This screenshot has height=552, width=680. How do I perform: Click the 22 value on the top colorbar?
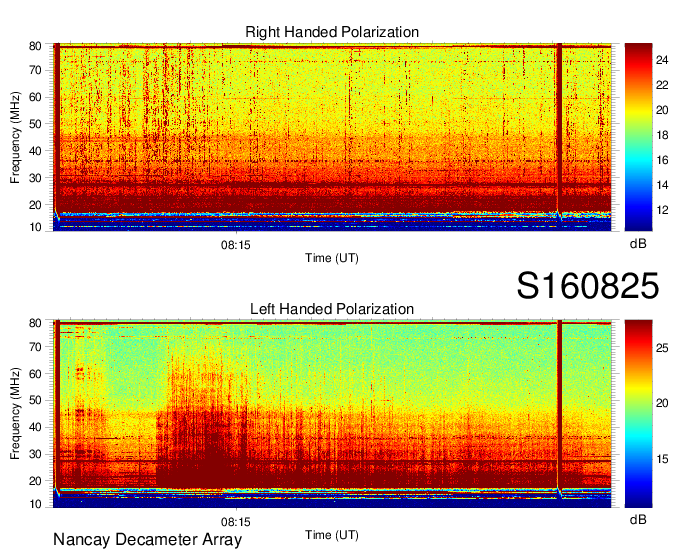(662, 85)
